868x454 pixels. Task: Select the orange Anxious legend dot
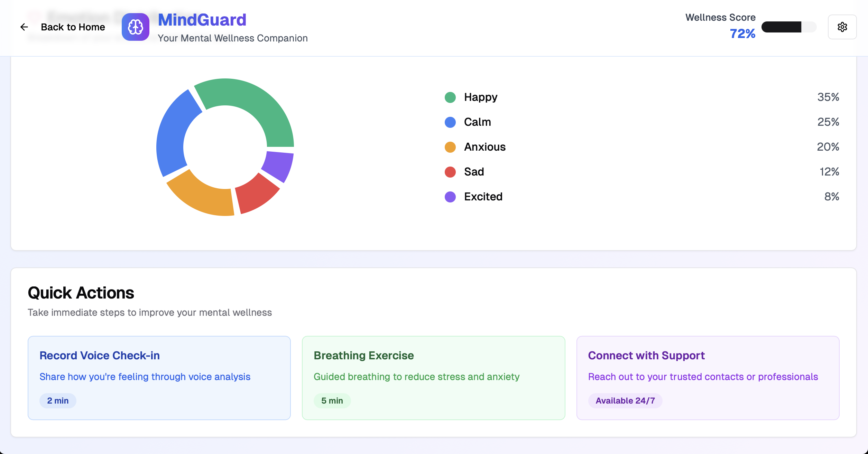click(x=450, y=147)
